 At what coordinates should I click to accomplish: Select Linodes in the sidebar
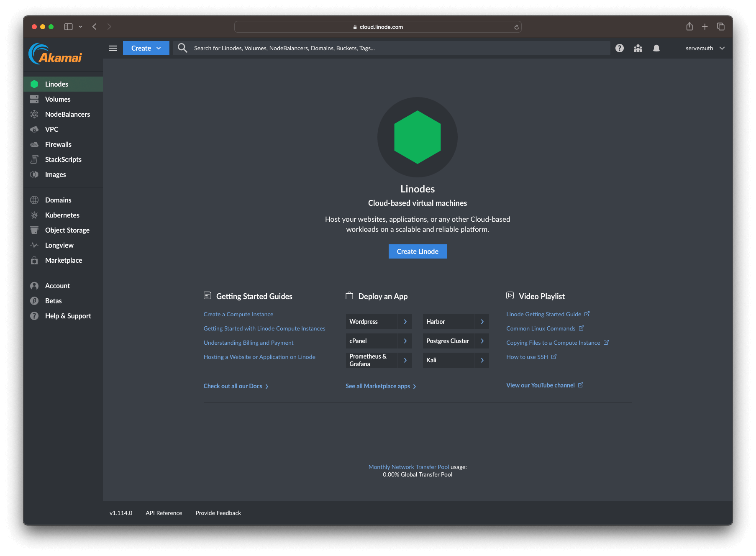[63, 84]
